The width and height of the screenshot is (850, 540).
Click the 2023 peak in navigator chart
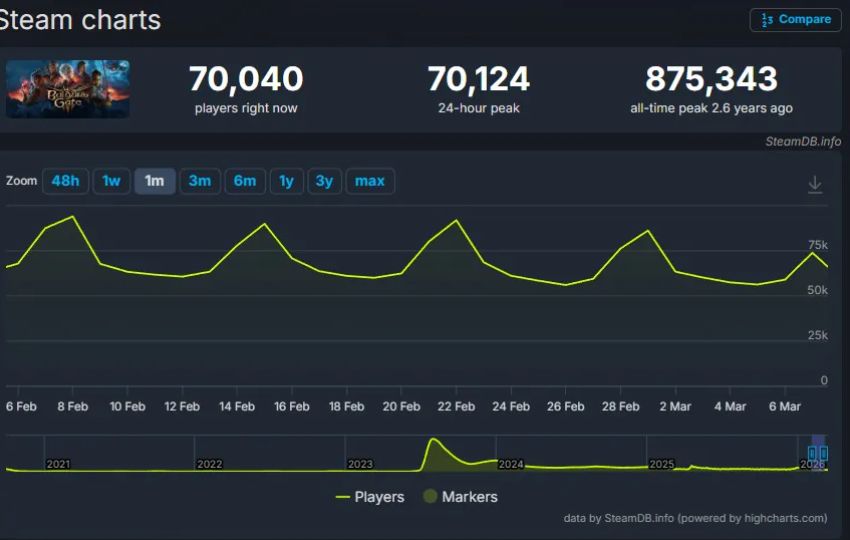tap(433, 439)
